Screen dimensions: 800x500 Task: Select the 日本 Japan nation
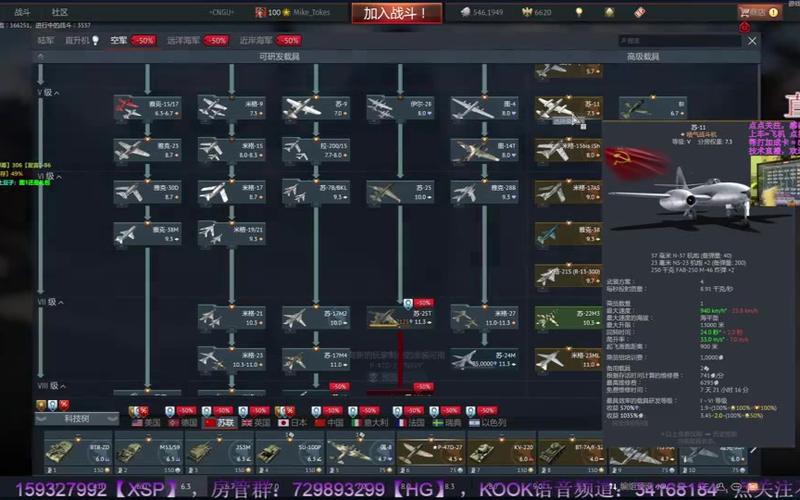pyautogui.click(x=292, y=423)
